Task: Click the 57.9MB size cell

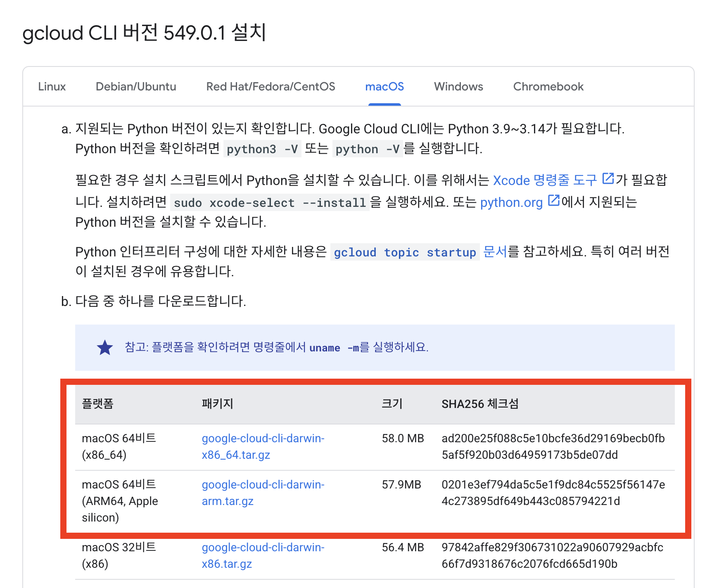Action: coord(401,485)
